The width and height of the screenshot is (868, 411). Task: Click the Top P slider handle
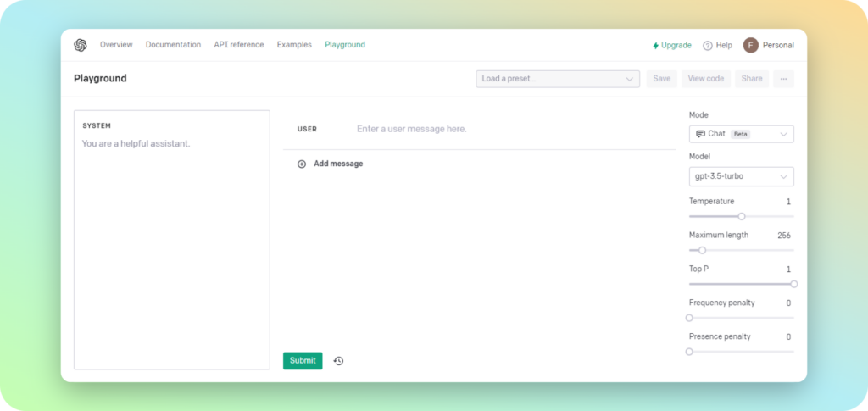[793, 284]
